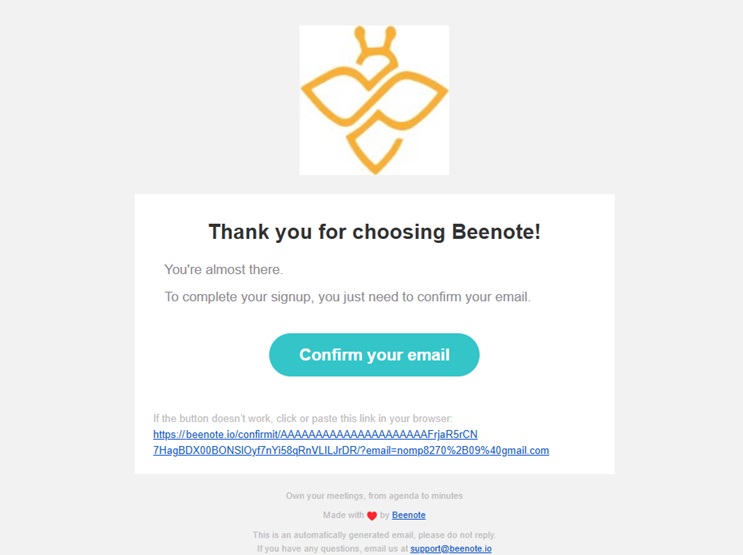Screen dimensions: 743x555
Task: Click the 'automatically generated email' notice
Action: tap(330, 535)
